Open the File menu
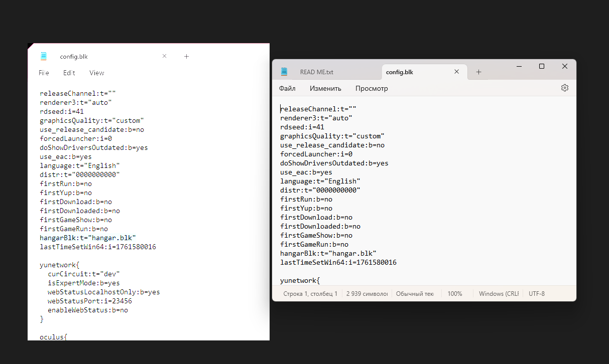Screen dimensions: 609x364 [x=44, y=73]
